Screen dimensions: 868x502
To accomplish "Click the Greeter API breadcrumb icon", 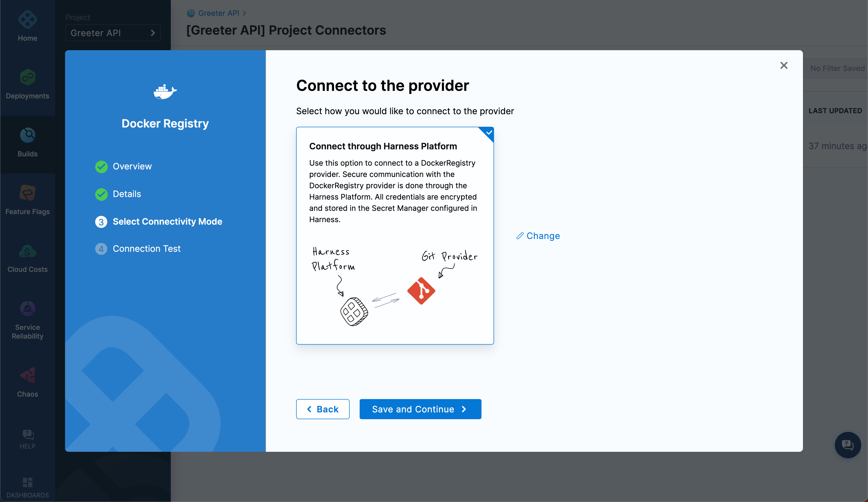I will coord(191,13).
